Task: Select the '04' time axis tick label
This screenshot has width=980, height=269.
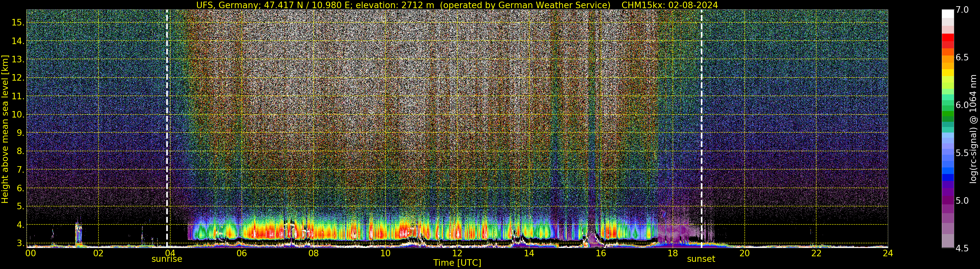Action: click(170, 253)
